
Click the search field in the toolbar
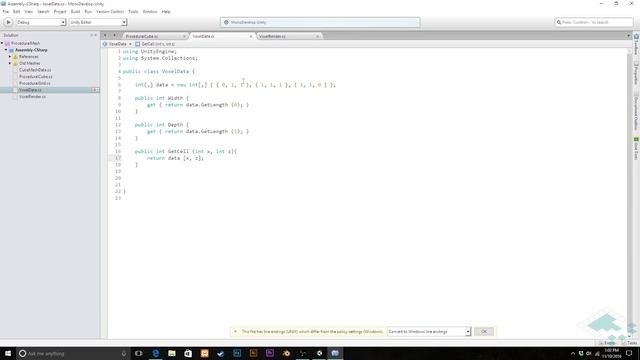[x=594, y=22]
